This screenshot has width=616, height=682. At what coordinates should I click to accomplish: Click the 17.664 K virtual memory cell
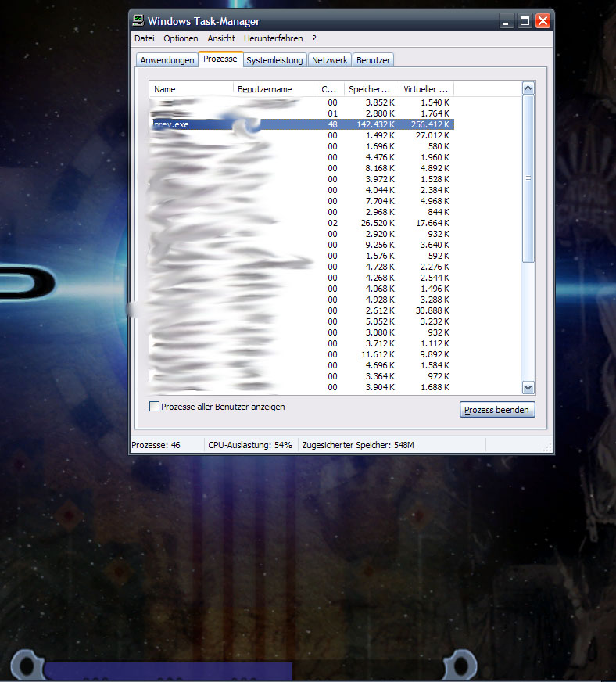click(432, 223)
